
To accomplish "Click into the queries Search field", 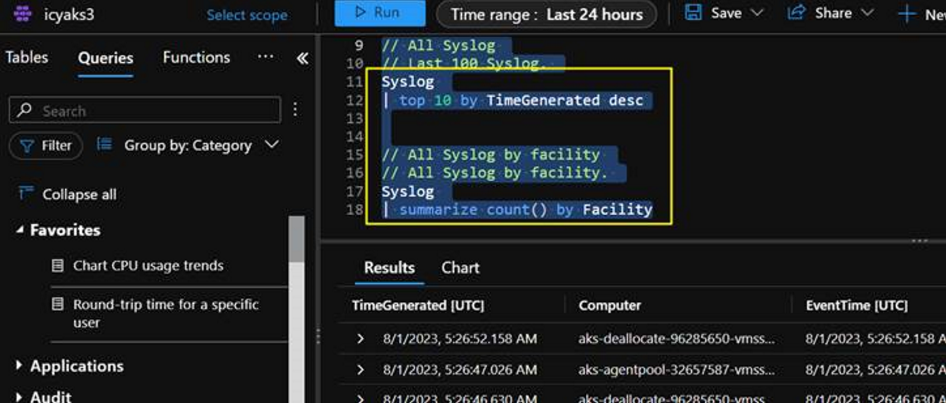I will tap(145, 110).
